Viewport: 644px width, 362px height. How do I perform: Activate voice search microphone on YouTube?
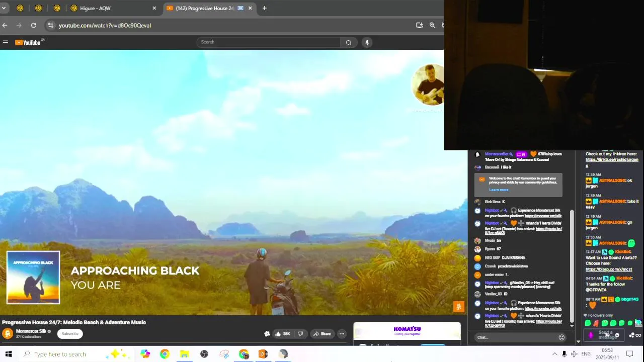coord(367,43)
